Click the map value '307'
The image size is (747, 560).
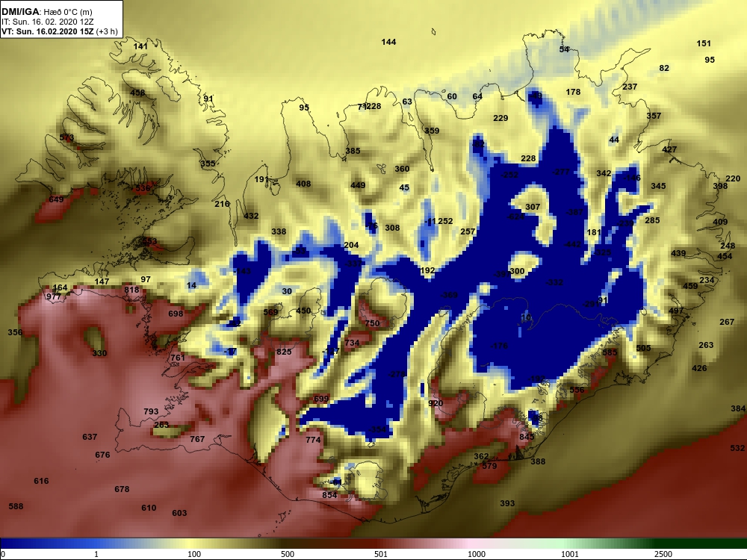[533, 207]
